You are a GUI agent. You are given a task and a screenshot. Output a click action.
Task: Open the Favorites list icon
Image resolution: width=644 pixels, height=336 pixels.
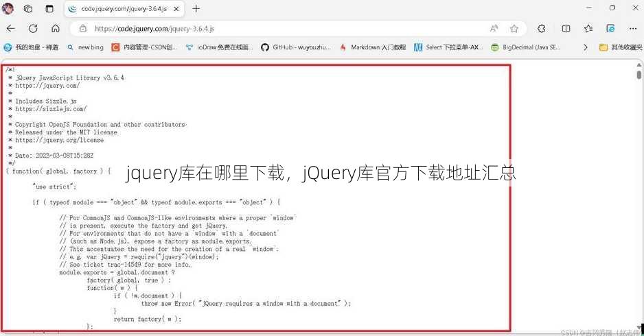pyautogui.click(x=588, y=28)
